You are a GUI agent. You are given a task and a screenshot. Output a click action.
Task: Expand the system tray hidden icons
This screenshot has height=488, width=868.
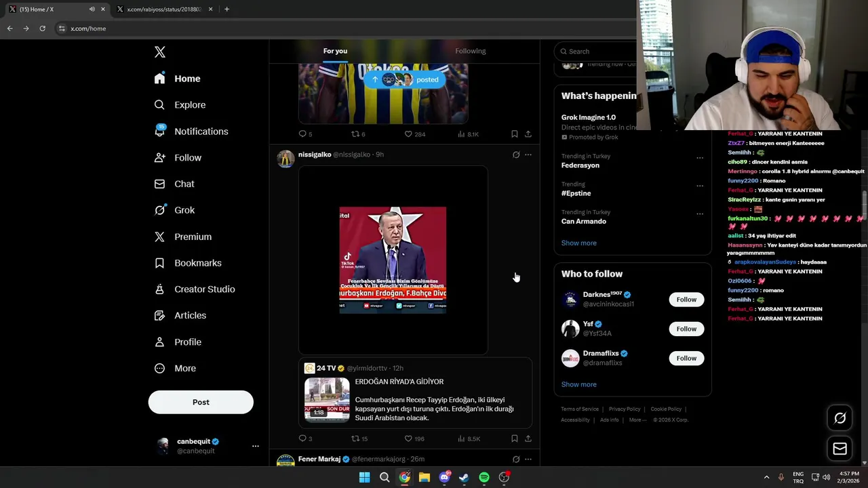coord(766,477)
